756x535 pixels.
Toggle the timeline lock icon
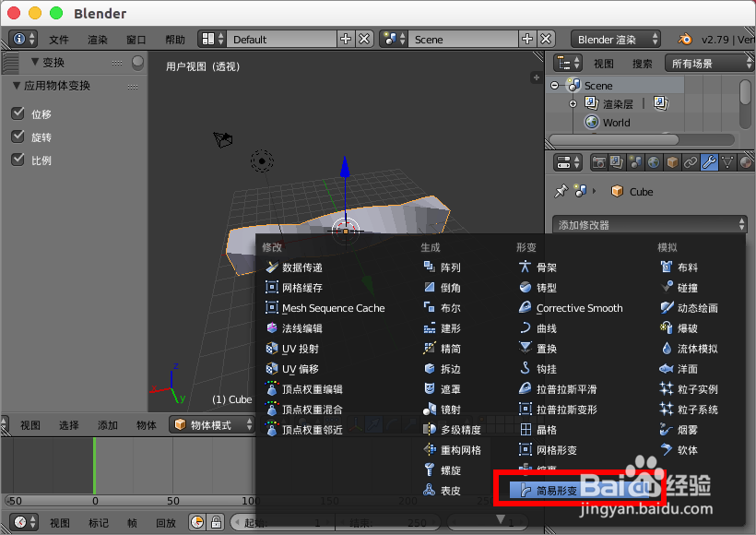[x=216, y=522]
